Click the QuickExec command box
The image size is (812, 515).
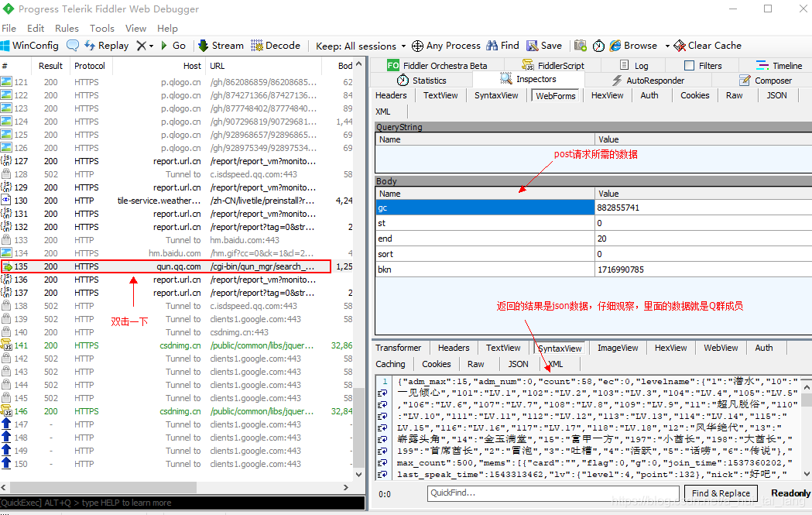(182, 503)
